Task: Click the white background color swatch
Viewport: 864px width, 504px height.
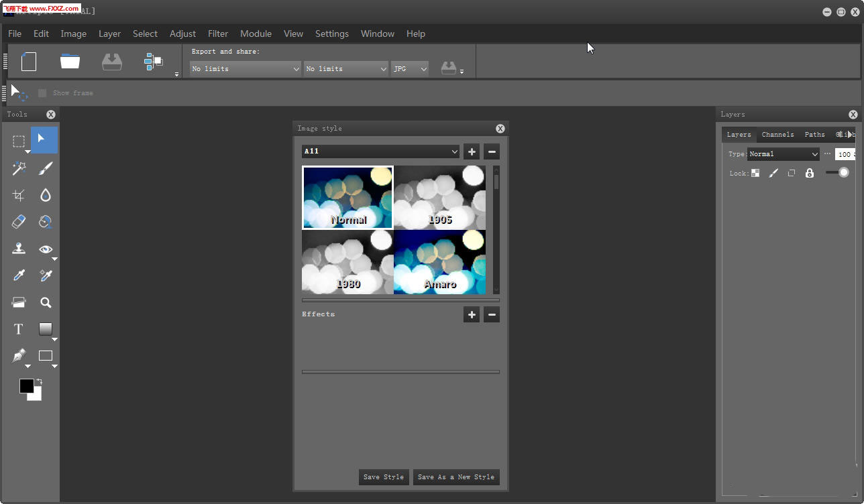Action: (36, 395)
